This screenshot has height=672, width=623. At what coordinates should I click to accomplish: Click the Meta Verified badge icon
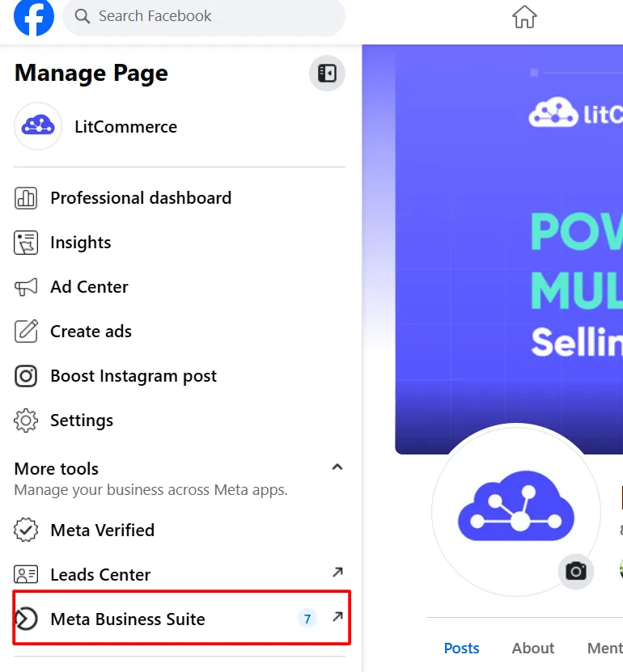pos(26,530)
